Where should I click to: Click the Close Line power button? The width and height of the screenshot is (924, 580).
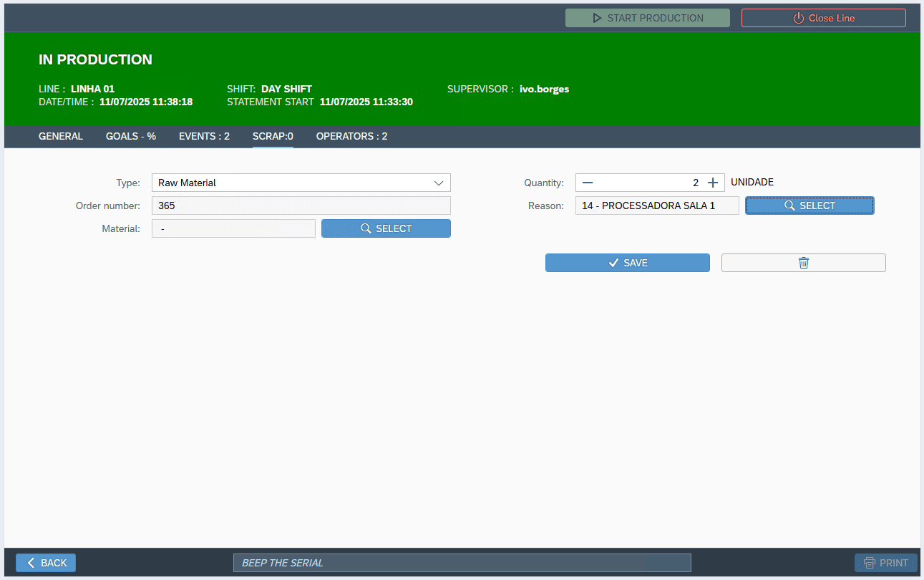823,18
